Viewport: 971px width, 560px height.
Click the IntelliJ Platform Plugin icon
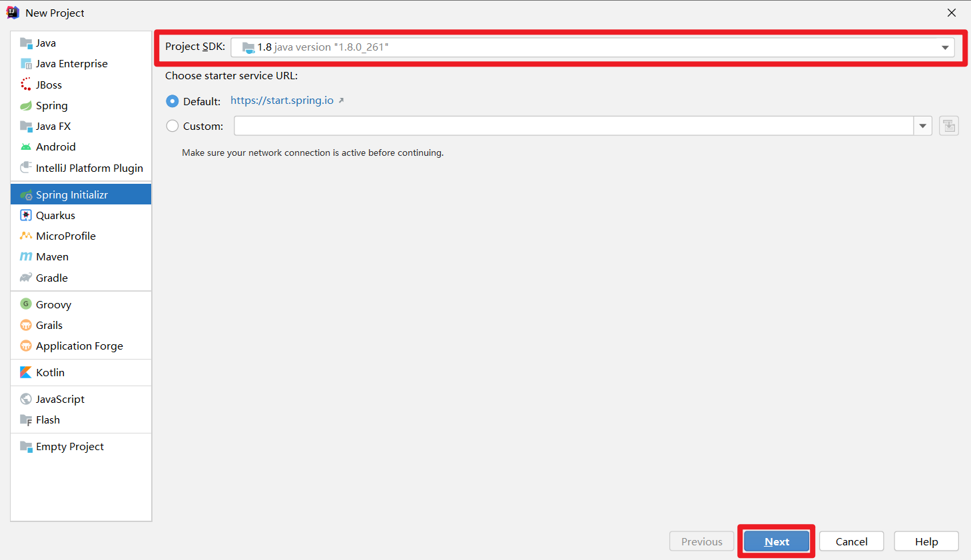(26, 167)
